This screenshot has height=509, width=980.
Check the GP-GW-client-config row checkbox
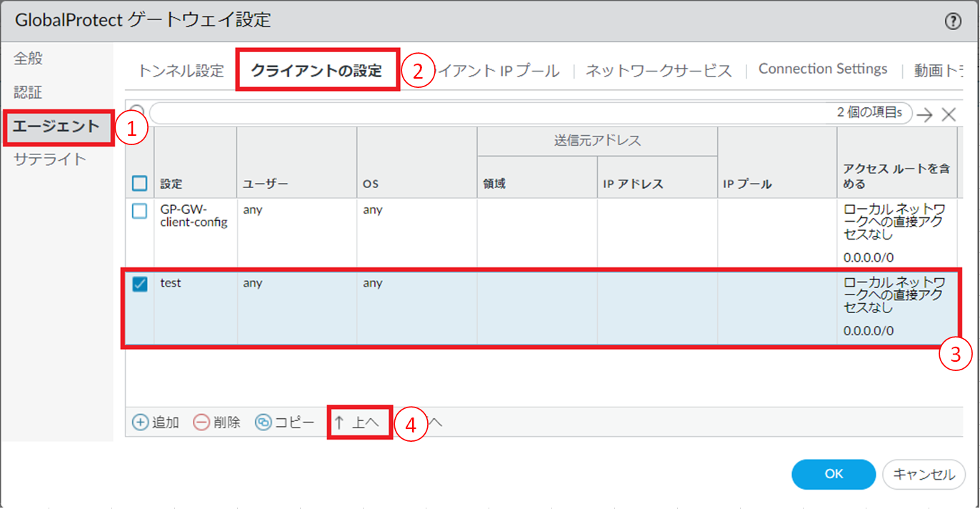pos(140,211)
